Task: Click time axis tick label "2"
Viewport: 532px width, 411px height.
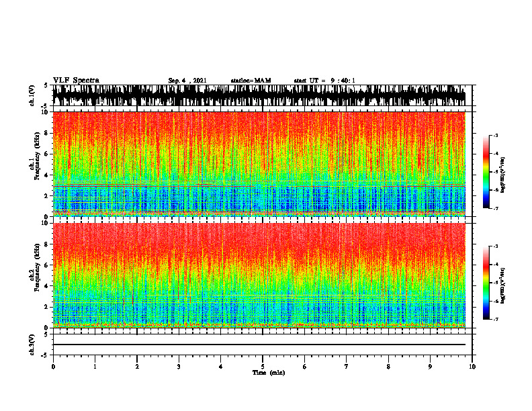Action: [x=137, y=367]
